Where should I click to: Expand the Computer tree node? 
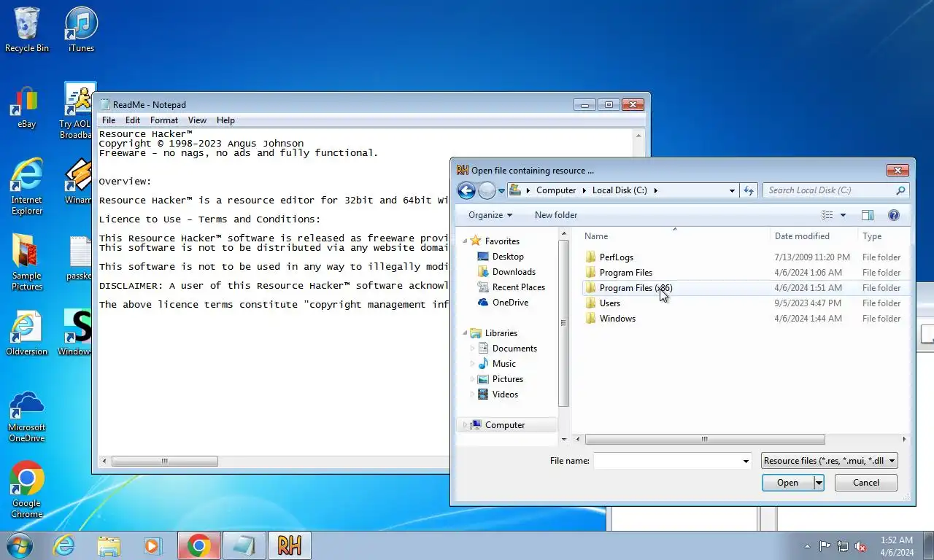(466, 425)
